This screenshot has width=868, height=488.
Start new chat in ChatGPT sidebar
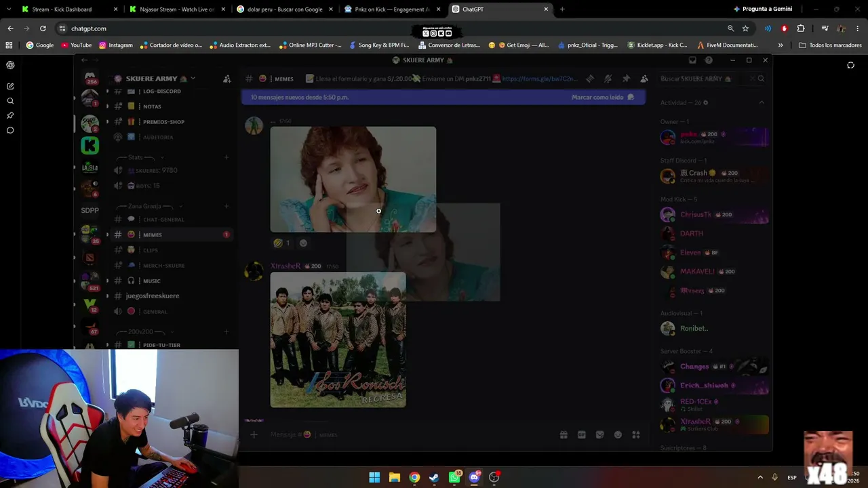10,86
